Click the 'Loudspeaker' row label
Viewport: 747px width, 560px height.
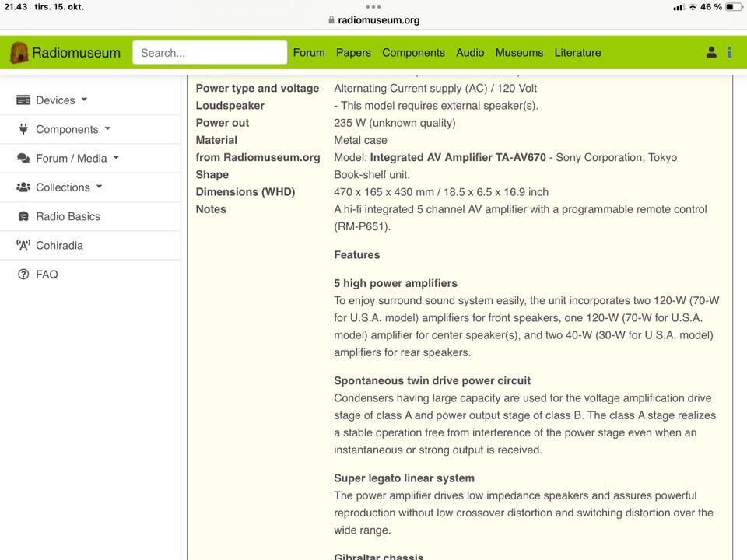click(230, 105)
